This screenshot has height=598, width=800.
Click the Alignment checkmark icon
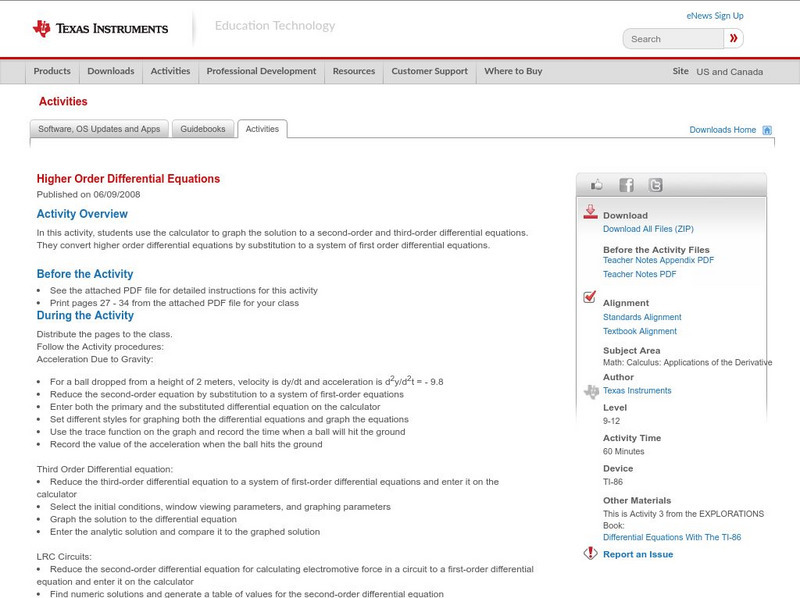click(590, 297)
